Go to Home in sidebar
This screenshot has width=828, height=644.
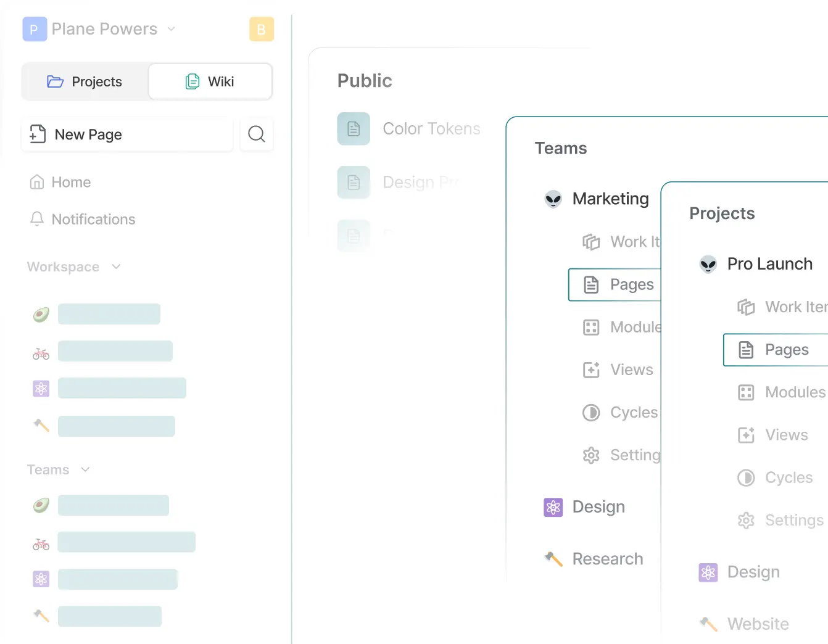[x=70, y=182]
